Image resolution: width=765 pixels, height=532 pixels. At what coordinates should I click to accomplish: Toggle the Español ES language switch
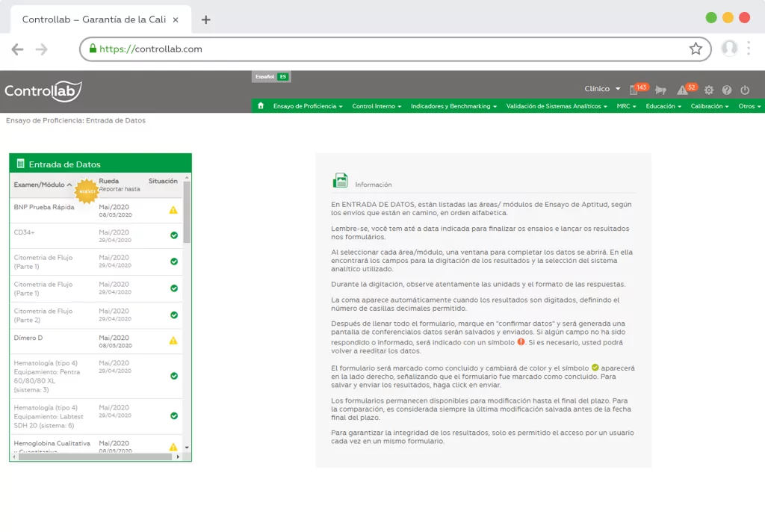271,76
